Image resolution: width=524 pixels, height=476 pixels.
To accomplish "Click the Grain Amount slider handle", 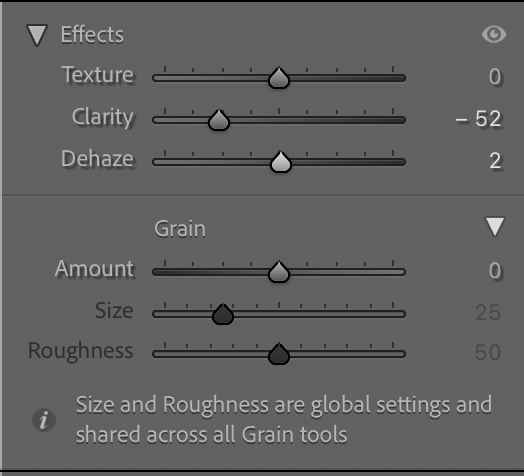I will click(x=279, y=272).
